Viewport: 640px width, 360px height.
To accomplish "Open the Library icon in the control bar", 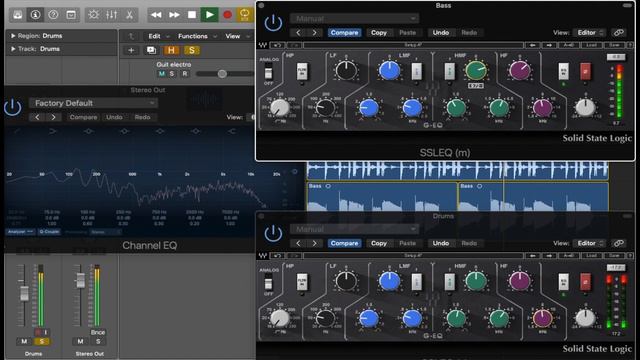I will (x=18, y=15).
